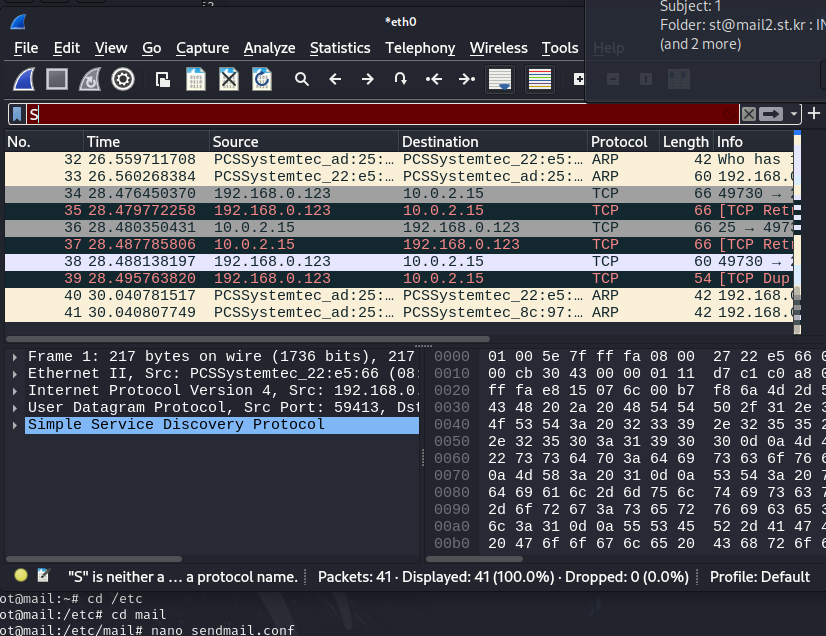826x636 pixels.
Task: Sort packets by Source column
Action: pyautogui.click(x=304, y=142)
